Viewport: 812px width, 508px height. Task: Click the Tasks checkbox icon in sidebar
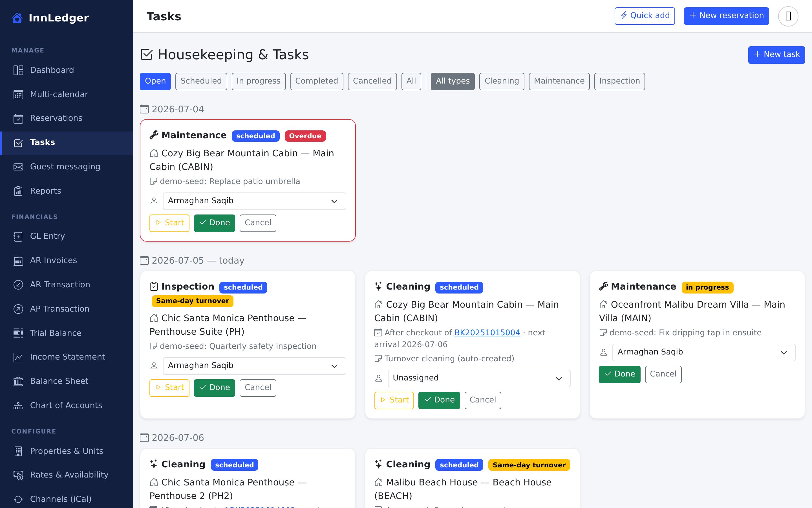[18, 143]
